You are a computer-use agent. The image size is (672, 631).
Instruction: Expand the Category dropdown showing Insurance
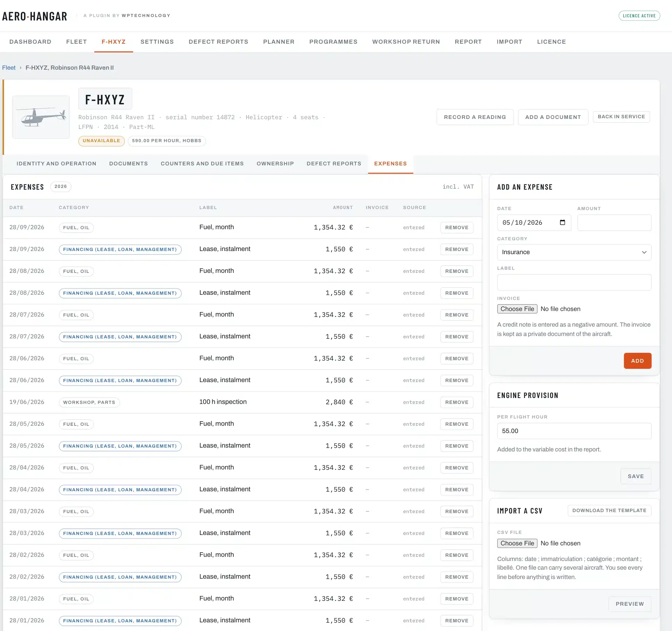point(574,252)
